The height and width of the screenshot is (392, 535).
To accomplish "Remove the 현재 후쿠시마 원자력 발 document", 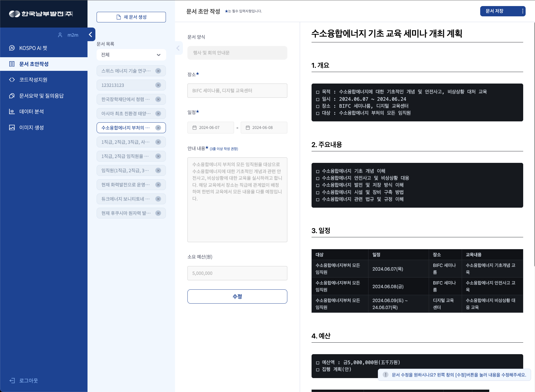I will (158, 213).
